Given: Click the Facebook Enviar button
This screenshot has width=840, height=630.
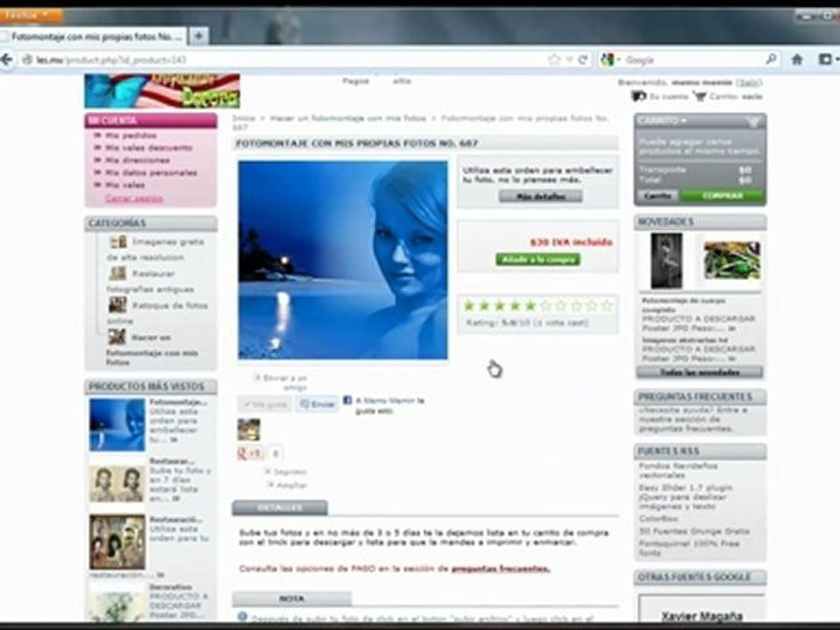Looking at the screenshot, I should (x=317, y=404).
